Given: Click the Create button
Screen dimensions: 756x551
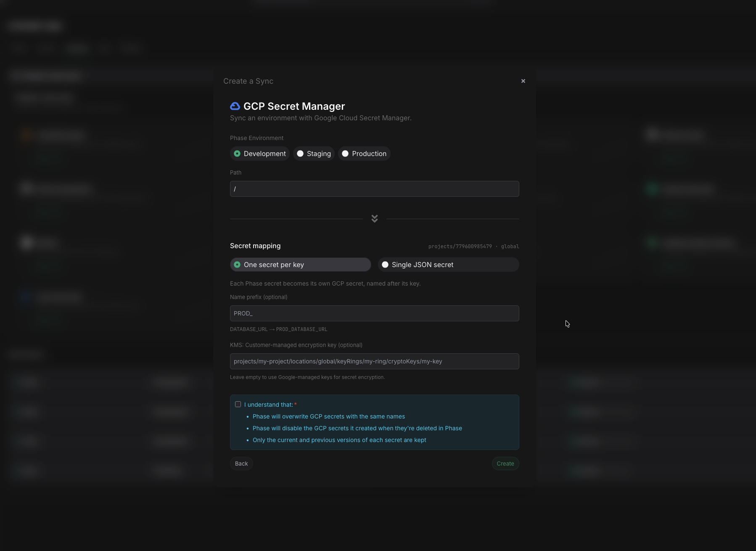Looking at the screenshot, I should tap(505, 464).
